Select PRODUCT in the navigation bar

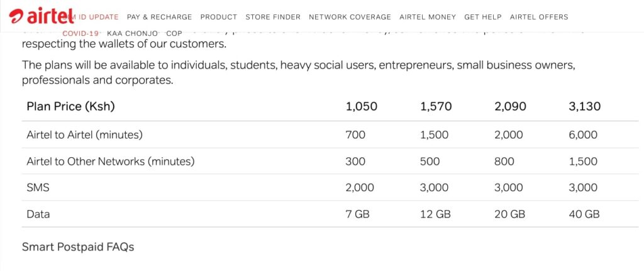coord(219,17)
